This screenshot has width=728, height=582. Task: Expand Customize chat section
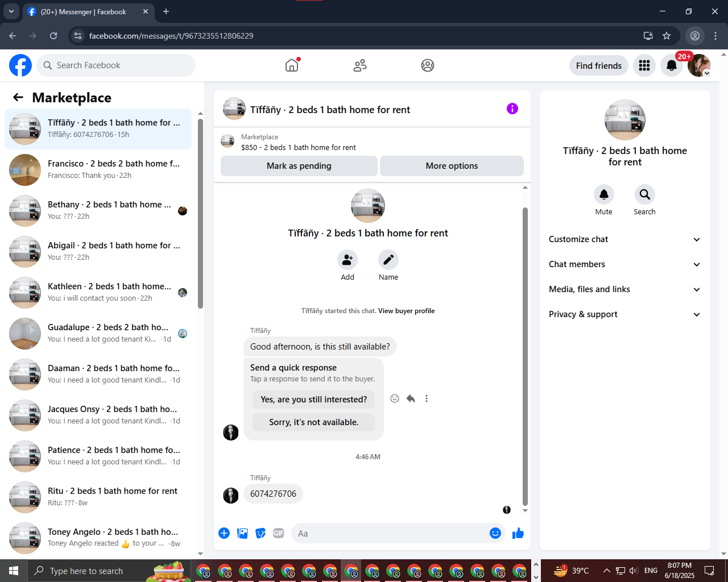tap(625, 239)
